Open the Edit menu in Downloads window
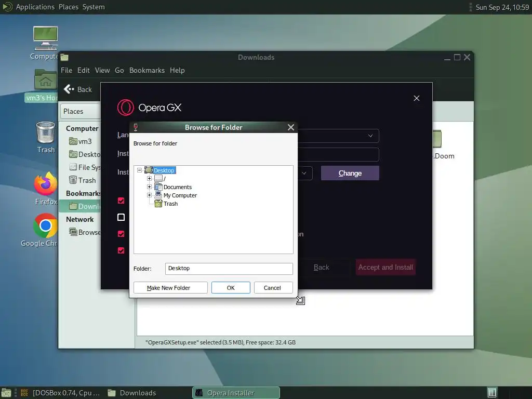The image size is (532, 399). pos(84,70)
